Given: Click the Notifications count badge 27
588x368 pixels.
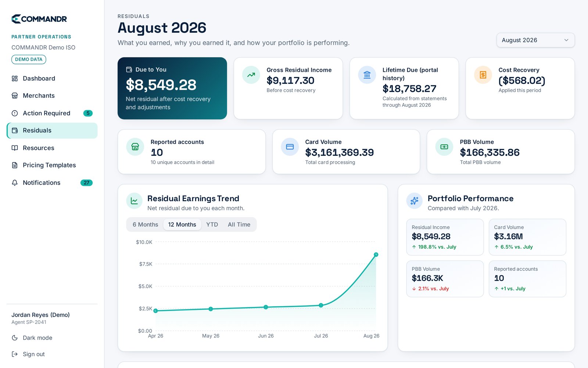Looking at the screenshot, I should (x=86, y=183).
